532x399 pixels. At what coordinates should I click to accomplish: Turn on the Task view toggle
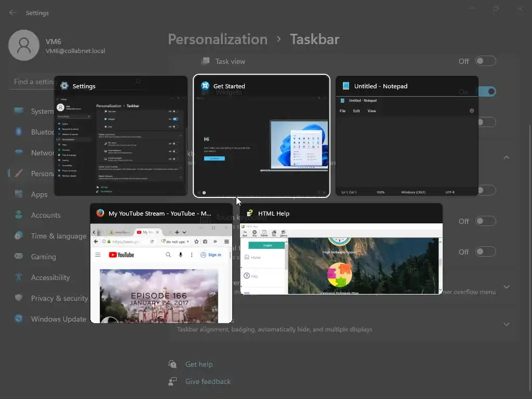tap(486, 61)
